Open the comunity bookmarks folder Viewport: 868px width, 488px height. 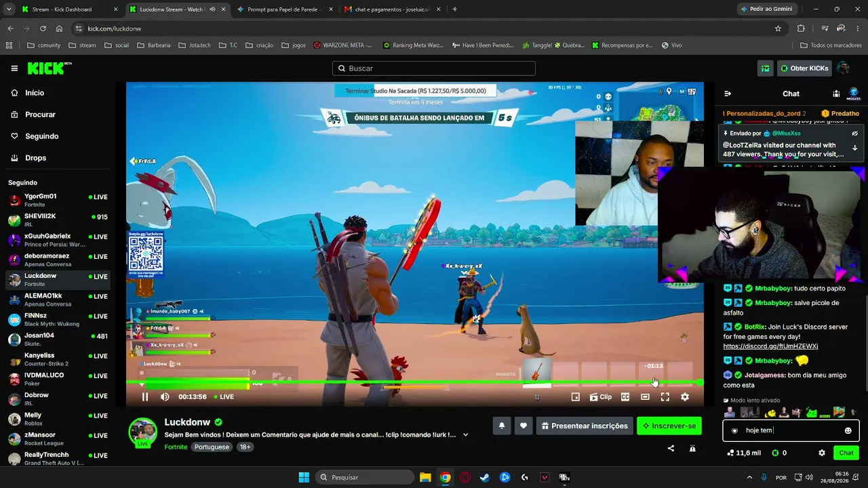[43, 45]
